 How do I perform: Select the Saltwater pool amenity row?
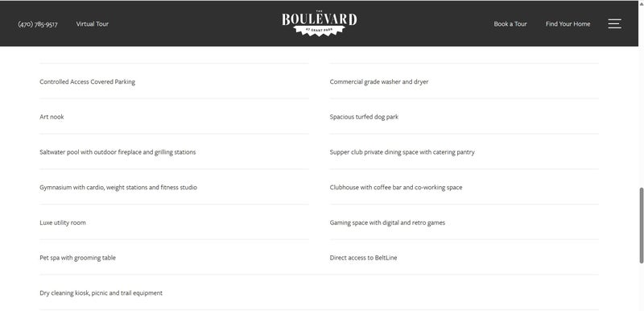[x=174, y=152]
